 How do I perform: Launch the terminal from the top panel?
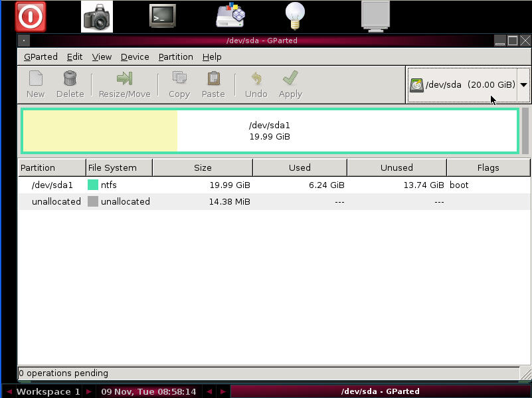pyautogui.click(x=163, y=16)
